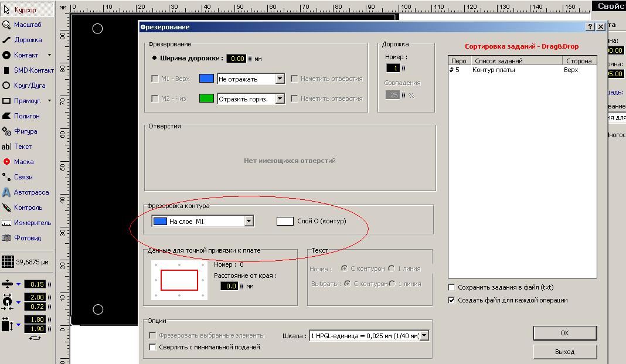This screenshot has width=626, height=364.
Task: Click the Выход exit button
Action: 565,352
